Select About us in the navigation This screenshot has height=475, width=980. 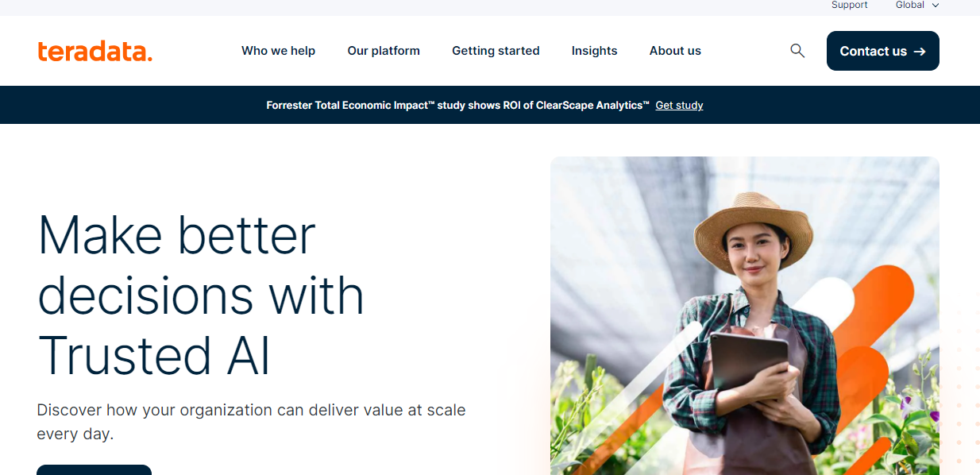[x=675, y=51]
